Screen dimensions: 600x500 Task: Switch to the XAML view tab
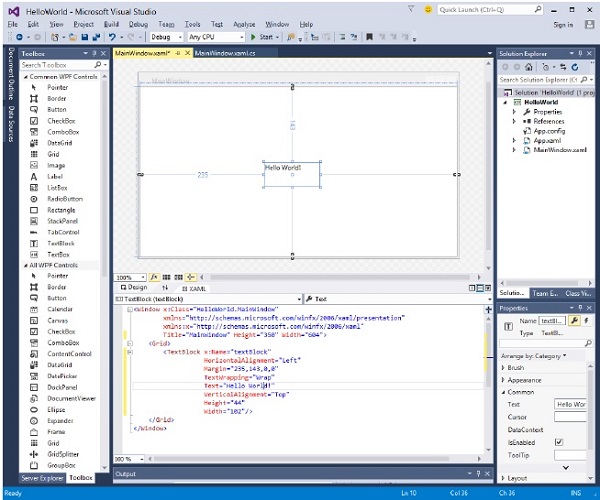point(195,287)
